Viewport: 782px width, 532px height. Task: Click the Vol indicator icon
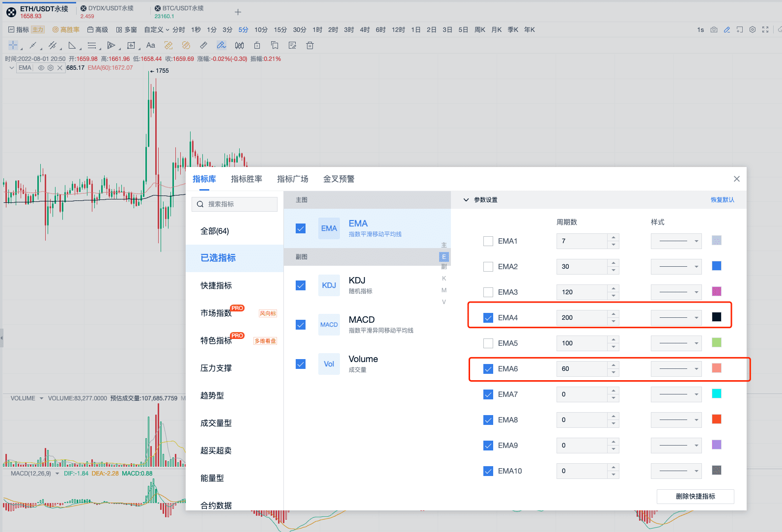(x=329, y=364)
